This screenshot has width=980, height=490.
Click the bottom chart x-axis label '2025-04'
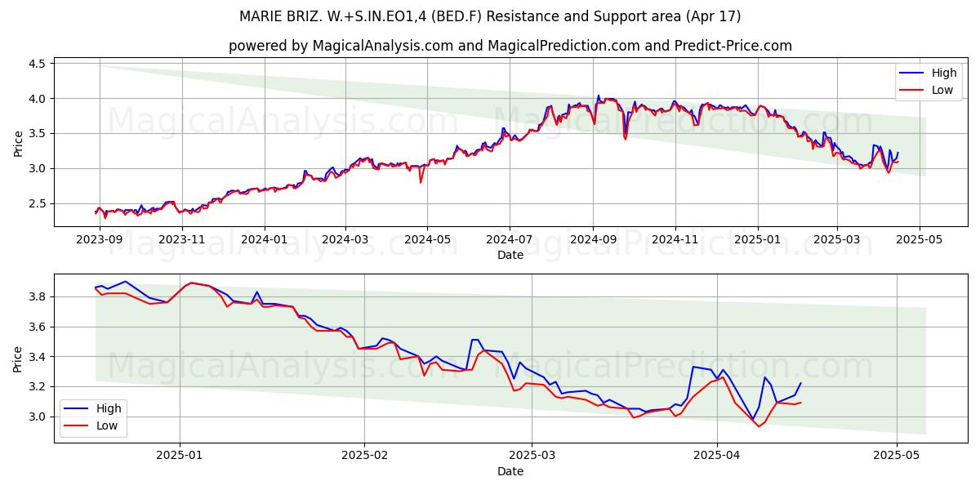717,456
